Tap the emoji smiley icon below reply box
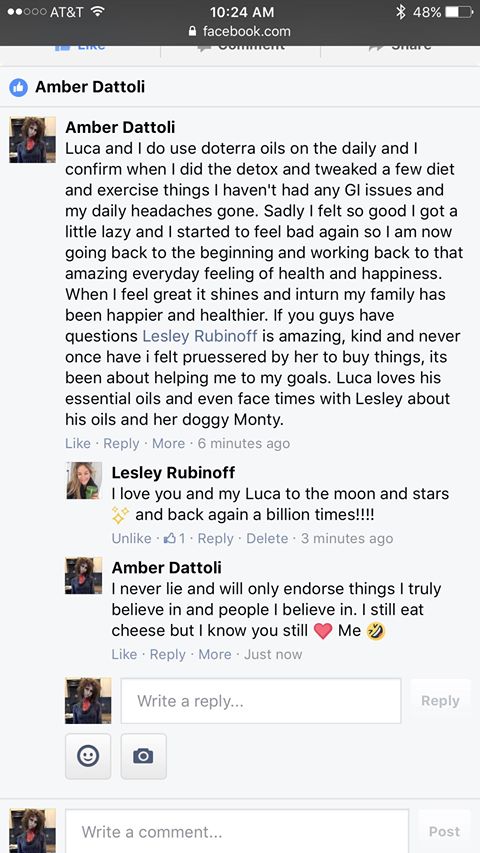This screenshot has height=853, width=480. point(88,756)
